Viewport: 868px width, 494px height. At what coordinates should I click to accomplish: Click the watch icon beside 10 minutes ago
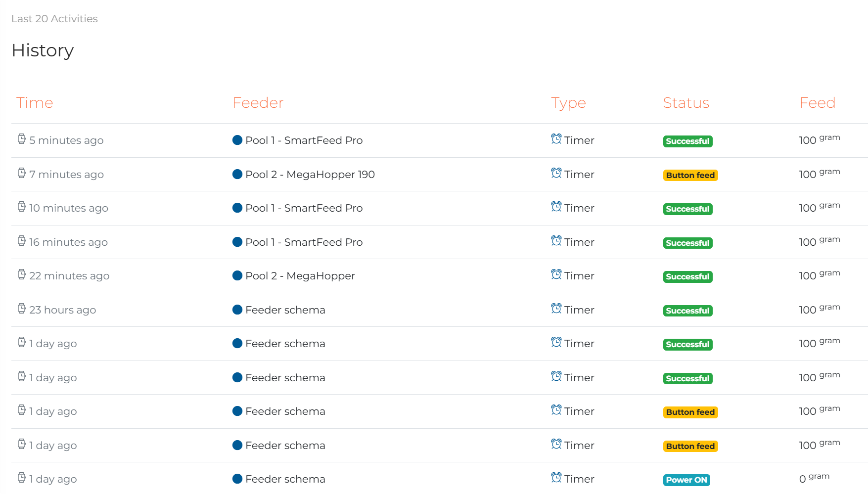21,207
